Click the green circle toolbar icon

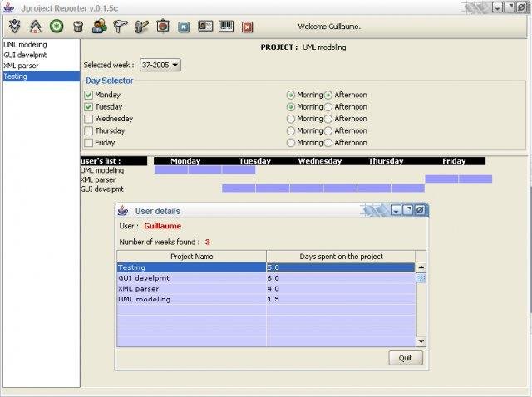click(57, 26)
